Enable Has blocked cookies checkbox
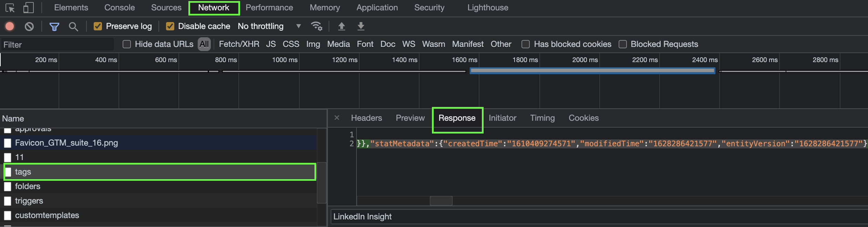This screenshot has width=868, height=227. click(526, 44)
